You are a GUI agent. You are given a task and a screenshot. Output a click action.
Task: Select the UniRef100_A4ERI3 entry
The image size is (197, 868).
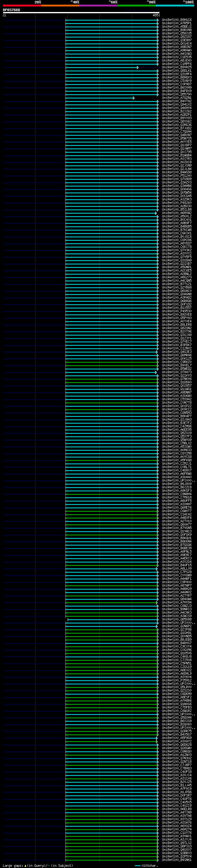tap(176, 558)
